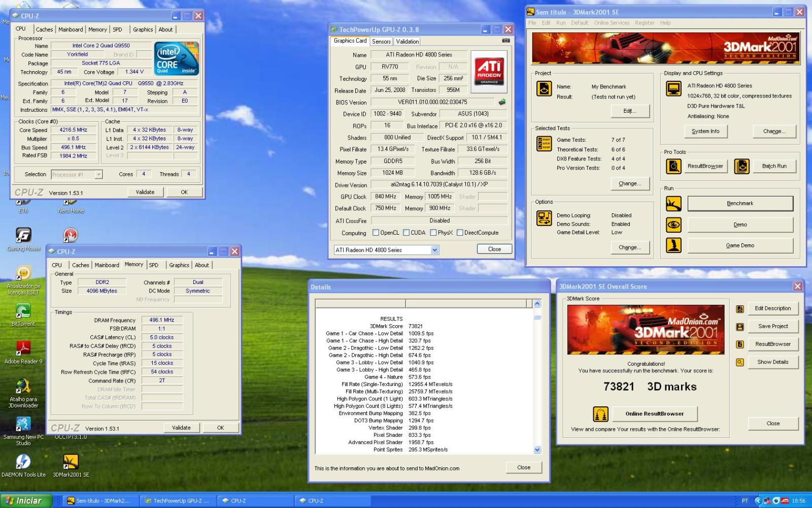The height and width of the screenshot is (508, 812).
Task: Switch to the TechPowerUp GPU-Z taskbar button
Action: [178, 501]
